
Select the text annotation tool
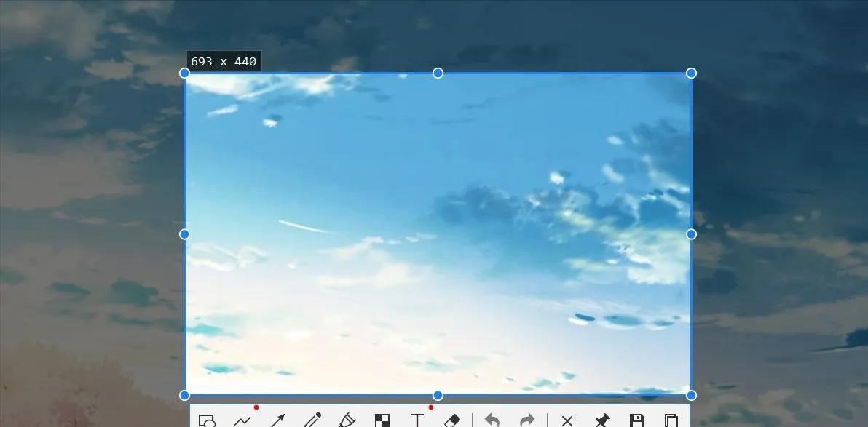[x=417, y=420]
